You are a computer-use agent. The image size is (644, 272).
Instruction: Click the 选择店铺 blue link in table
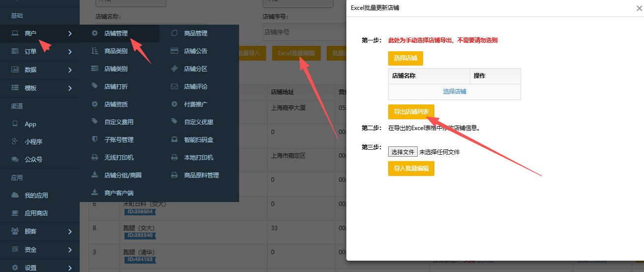pyautogui.click(x=454, y=92)
